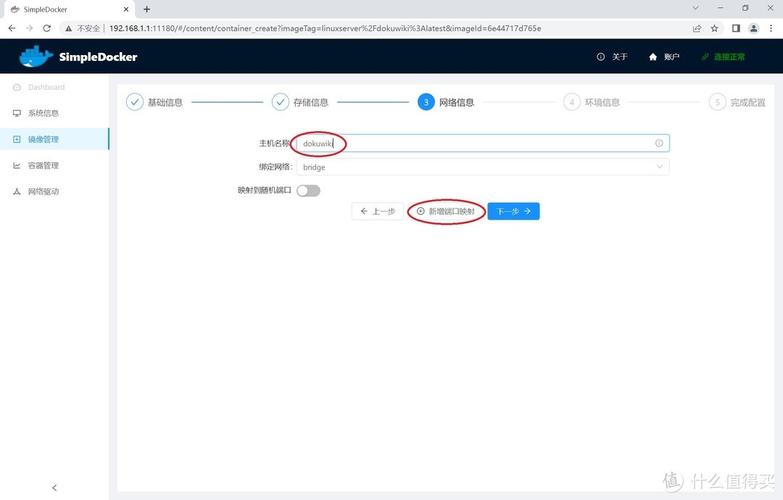
Task: Jump to step 存储信息
Action: coord(300,102)
